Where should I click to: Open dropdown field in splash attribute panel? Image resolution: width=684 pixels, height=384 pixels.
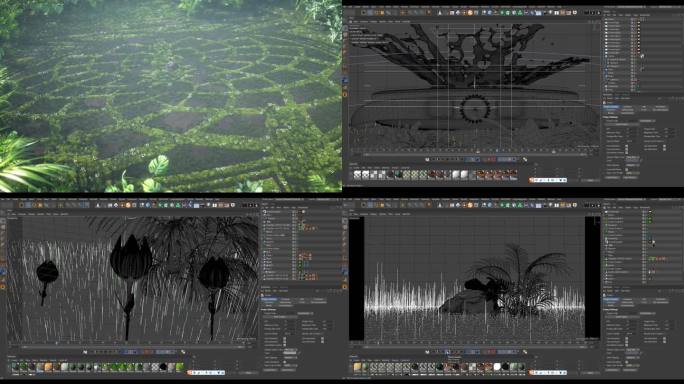point(633,158)
